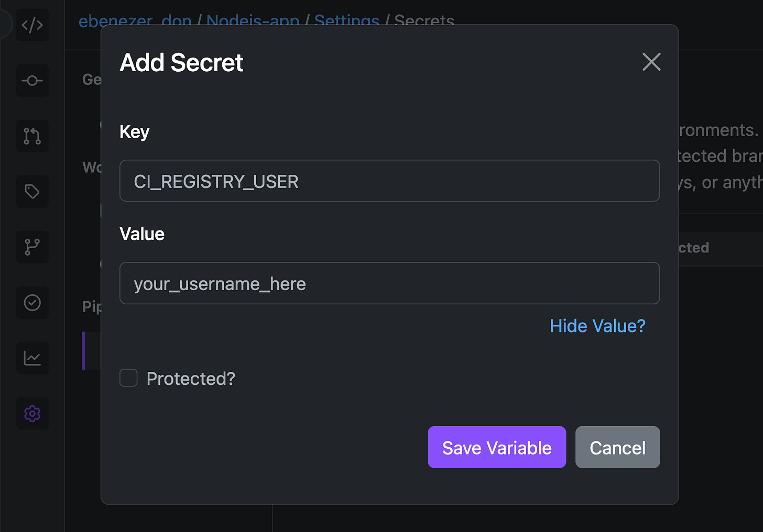This screenshot has width=763, height=532.
Task: Open the analytics chart icon in sidebar
Action: click(32, 358)
